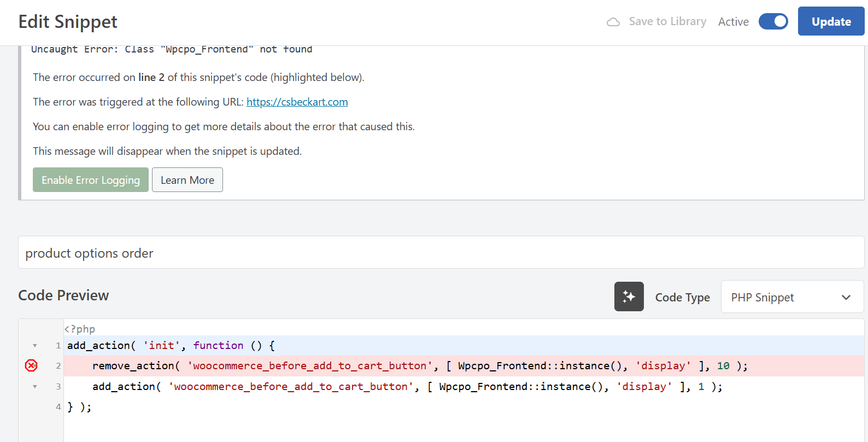868x442 pixels.
Task: Click the 'Edit Snippet' page heading
Action: (x=68, y=22)
